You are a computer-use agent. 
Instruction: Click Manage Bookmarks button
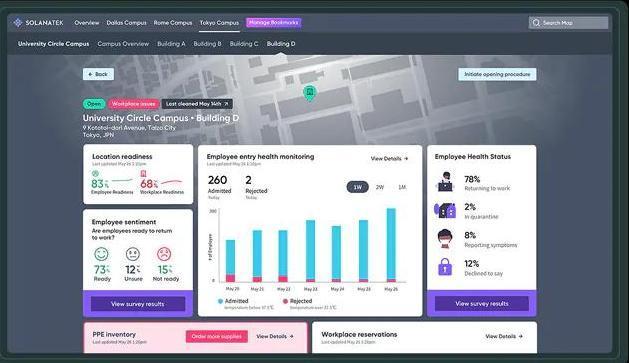click(x=274, y=23)
